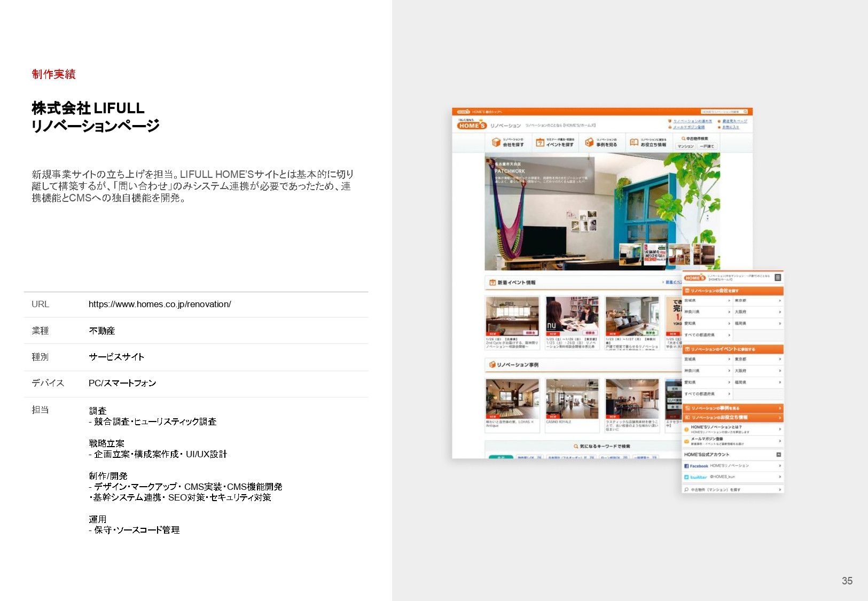Image resolution: width=868 pixels, height=601 pixels.
Task: Click the mail icon beside メールマガジン登録
Action: point(686,441)
